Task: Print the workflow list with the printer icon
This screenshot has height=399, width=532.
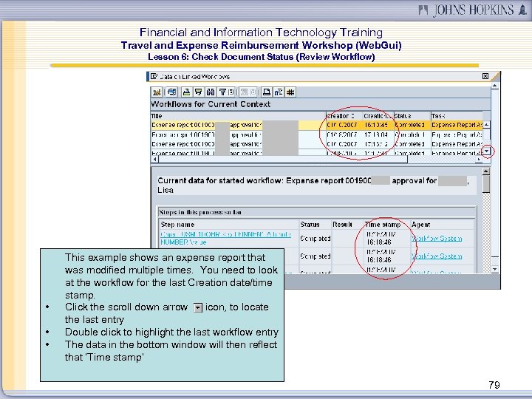Action: click(x=267, y=92)
